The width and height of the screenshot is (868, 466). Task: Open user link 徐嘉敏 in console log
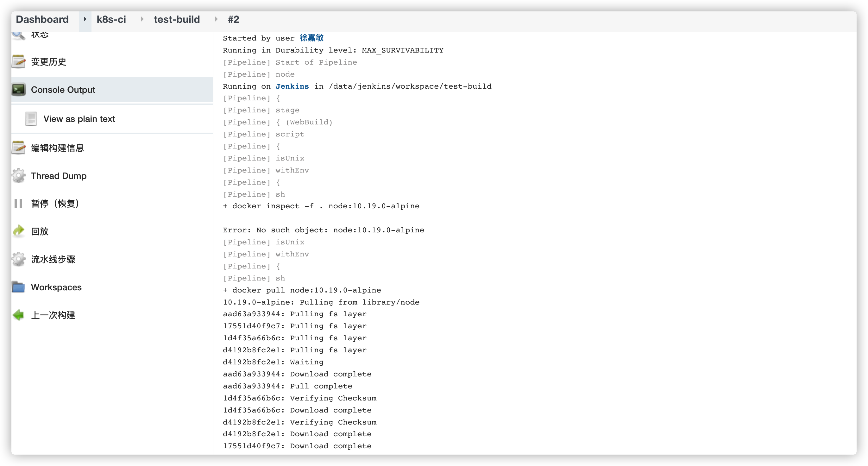click(311, 38)
